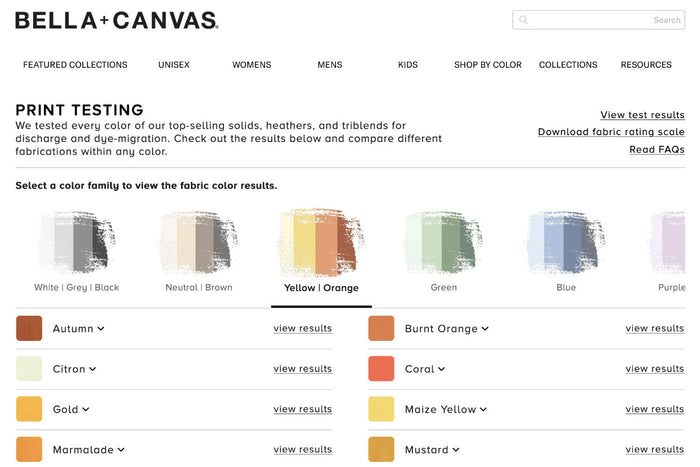Click the White | Grey | Black label

click(76, 288)
